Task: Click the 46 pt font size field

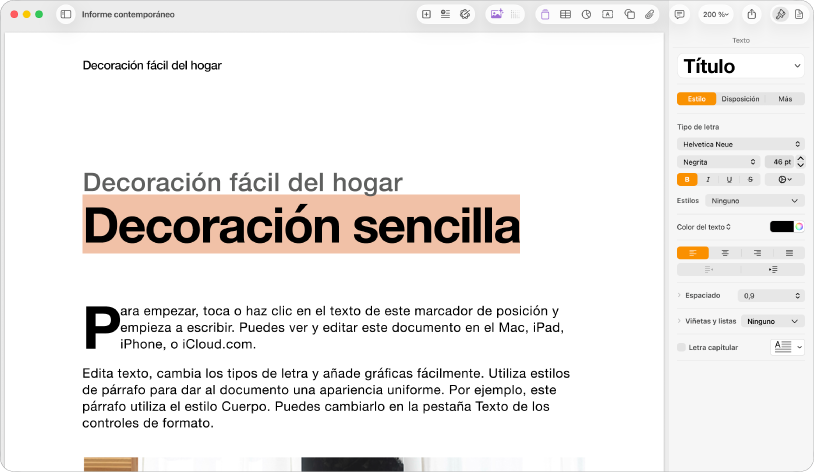Action: [779, 162]
